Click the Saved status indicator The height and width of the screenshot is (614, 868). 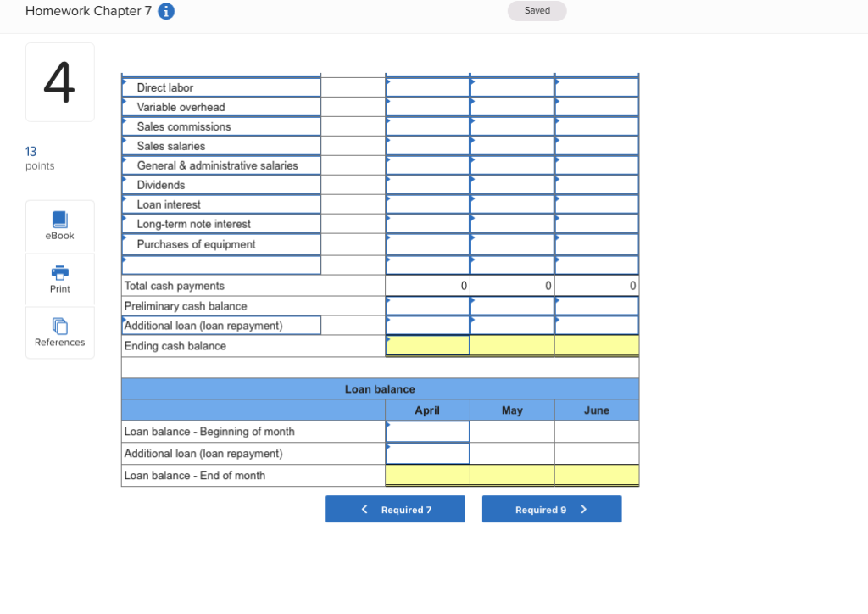pyautogui.click(x=537, y=10)
